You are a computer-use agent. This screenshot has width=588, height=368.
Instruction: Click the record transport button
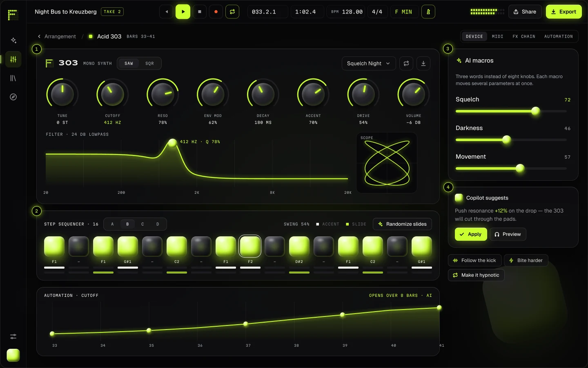(x=216, y=12)
